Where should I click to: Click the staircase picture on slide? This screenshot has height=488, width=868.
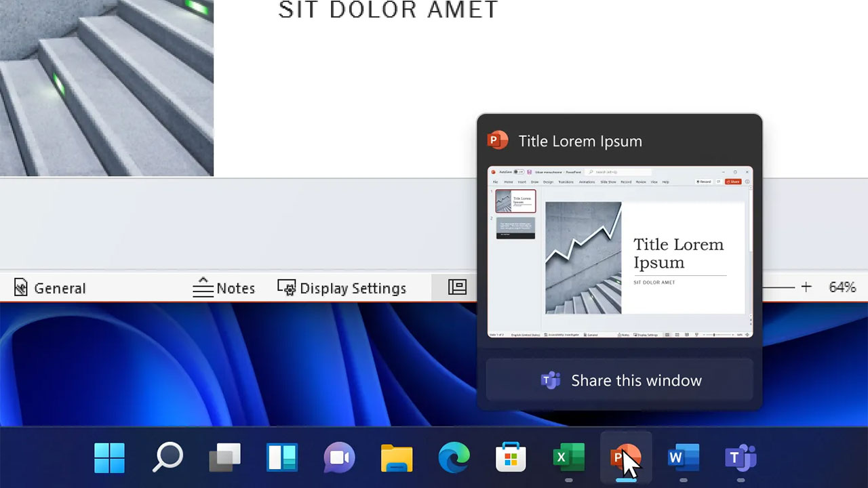click(106, 87)
